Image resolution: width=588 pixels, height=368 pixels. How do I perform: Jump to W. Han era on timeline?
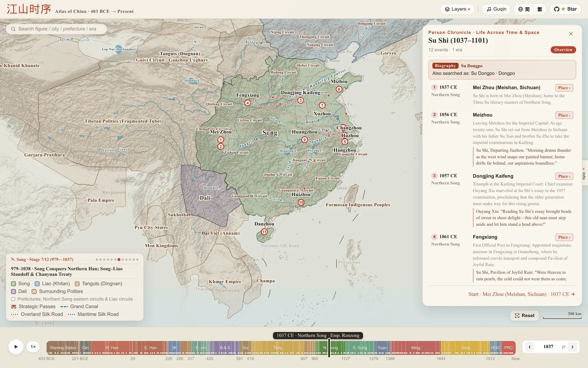[111, 347]
